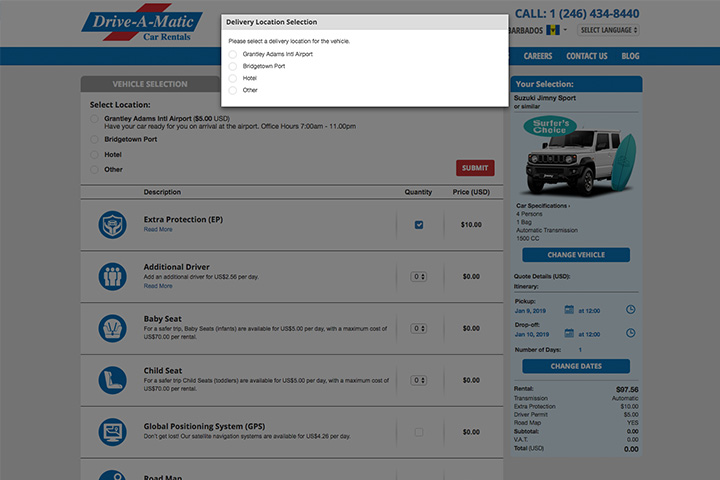This screenshot has width=720, height=480.
Task: Click the Drop-off time at 12:00
Action: point(589,334)
